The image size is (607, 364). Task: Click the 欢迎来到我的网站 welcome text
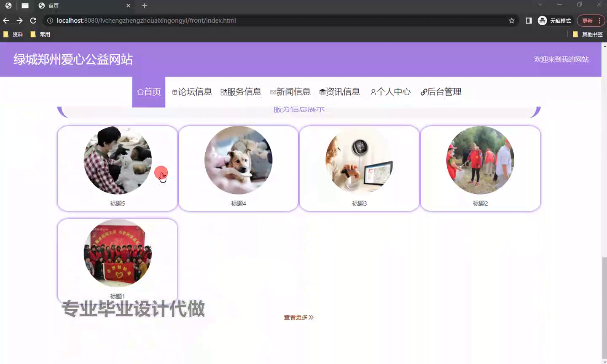(x=561, y=59)
